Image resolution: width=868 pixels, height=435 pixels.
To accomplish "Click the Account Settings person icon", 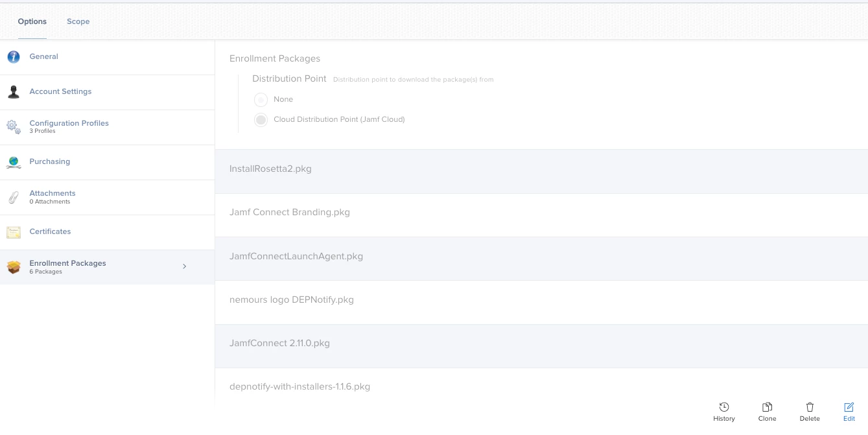I will (x=14, y=92).
